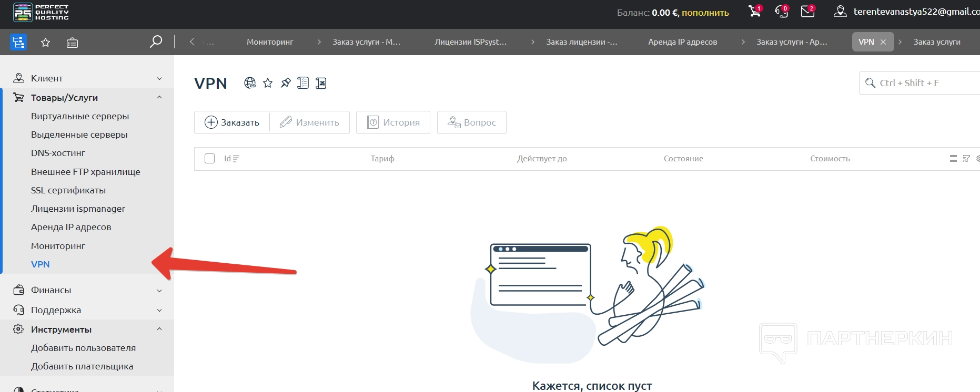Open the envelope notifications icon

tap(807, 11)
